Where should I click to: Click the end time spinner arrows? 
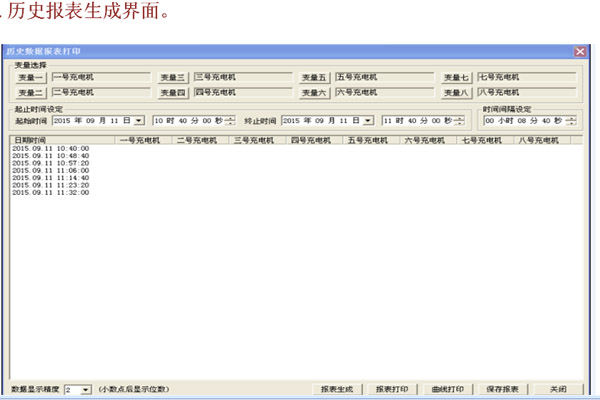(x=461, y=120)
